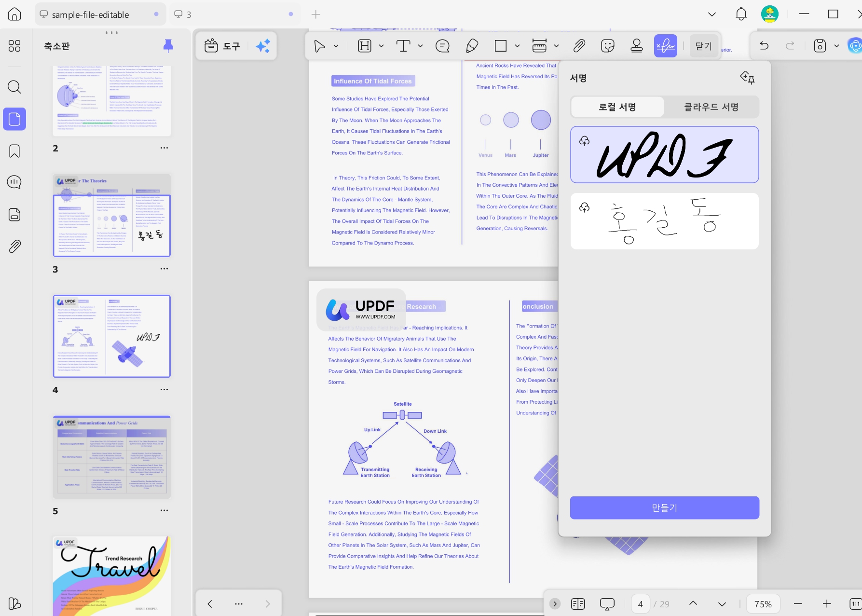862x616 pixels.
Task: Open more options for page 2 thumbnail
Action: pyautogui.click(x=164, y=148)
